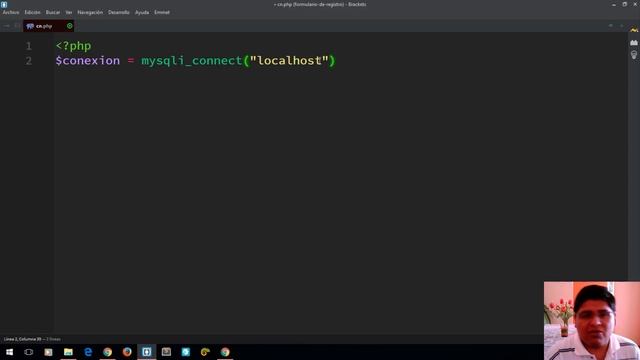The image size is (640, 360).
Task: Open the Archivo menu
Action: [x=11, y=12]
